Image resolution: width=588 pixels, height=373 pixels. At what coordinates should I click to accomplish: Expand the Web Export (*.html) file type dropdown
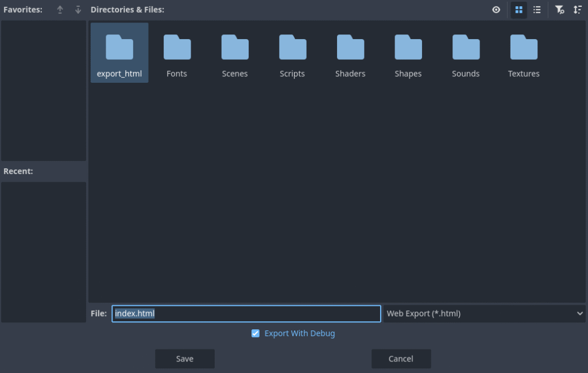point(484,314)
